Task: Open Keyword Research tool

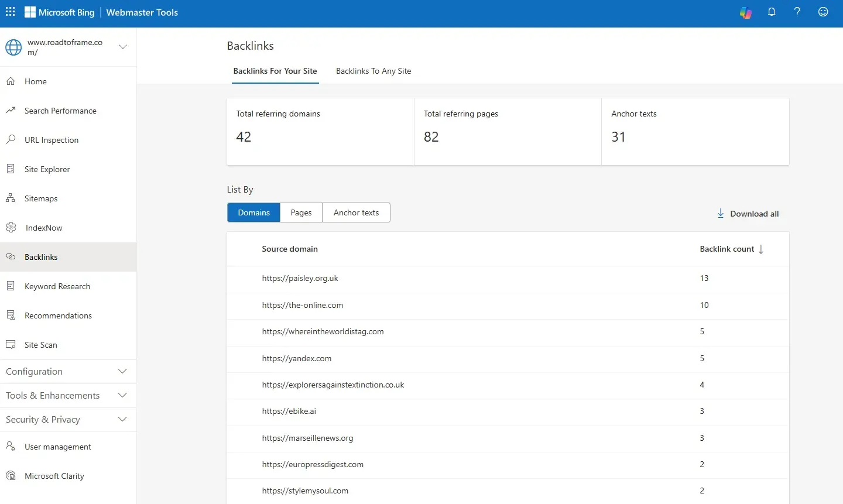Action: [x=57, y=286]
